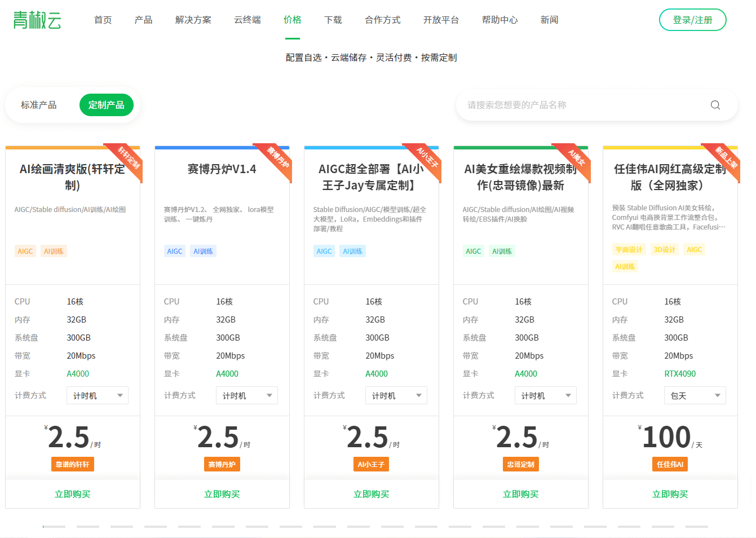
Task: Click AI训练 tag on AI美女重绘 card
Action: tap(502, 251)
